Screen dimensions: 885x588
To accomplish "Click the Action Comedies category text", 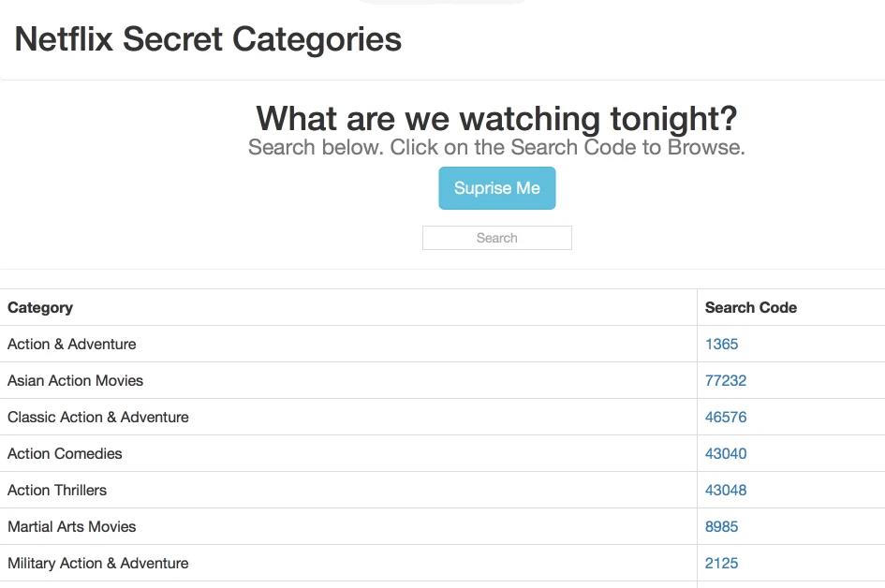I will (65, 453).
